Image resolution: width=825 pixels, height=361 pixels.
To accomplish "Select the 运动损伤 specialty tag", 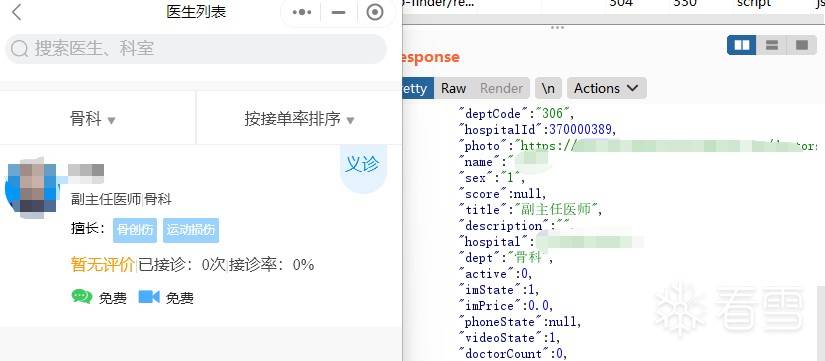I will pyautogui.click(x=191, y=230).
